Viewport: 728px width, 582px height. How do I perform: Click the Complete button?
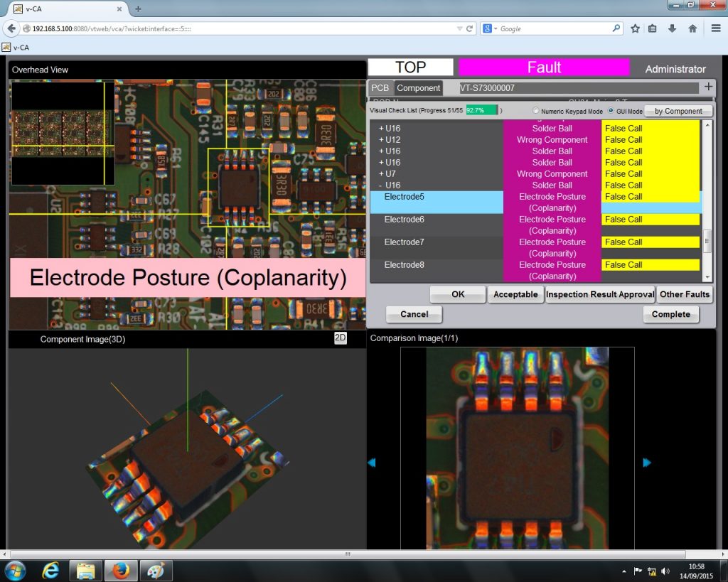[670, 314]
